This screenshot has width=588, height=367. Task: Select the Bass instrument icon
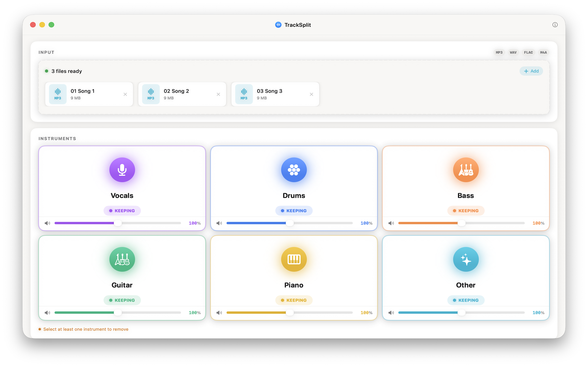(x=465, y=170)
